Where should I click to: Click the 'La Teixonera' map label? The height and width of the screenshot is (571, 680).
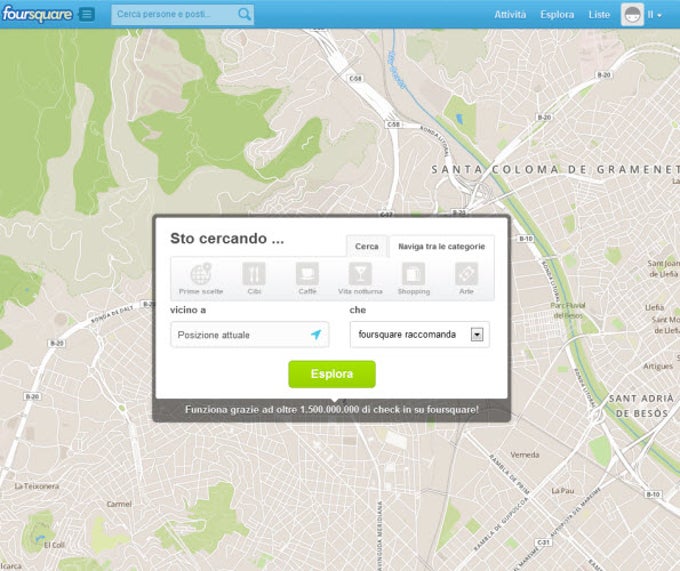(37, 486)
